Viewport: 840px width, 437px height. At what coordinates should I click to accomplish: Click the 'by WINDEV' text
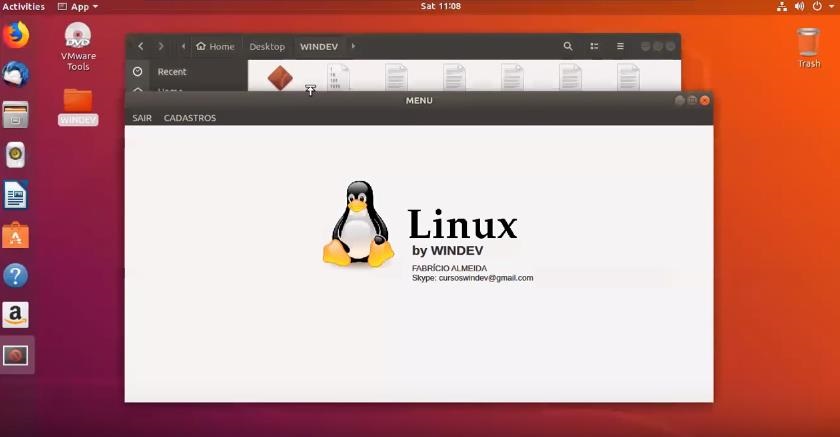pyautogui.click(x=447, y=251)
